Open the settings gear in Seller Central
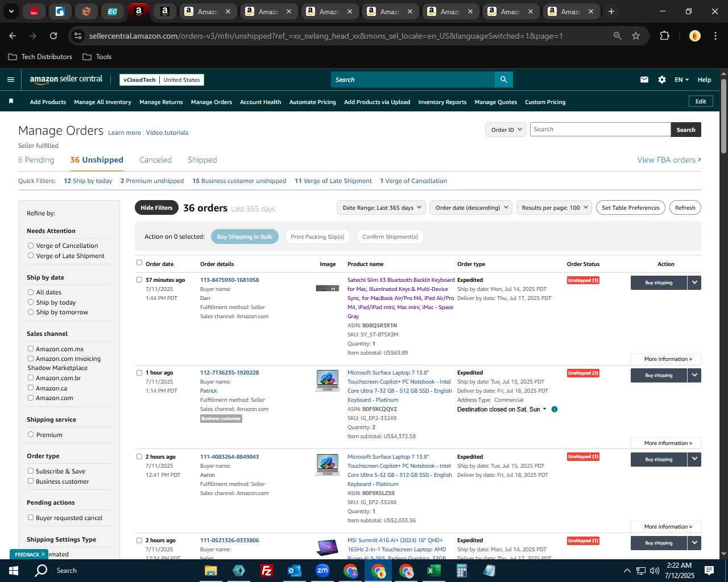The image size is (728, 582). click(662, 80)
